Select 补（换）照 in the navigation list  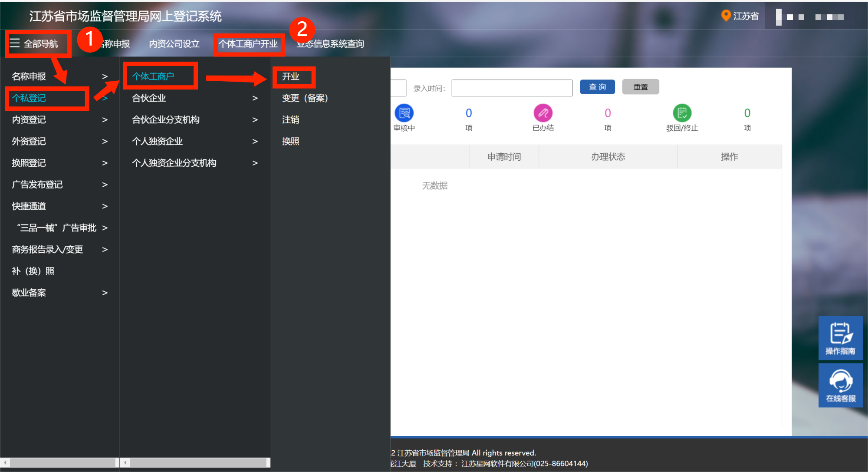[x=33, y=271]
